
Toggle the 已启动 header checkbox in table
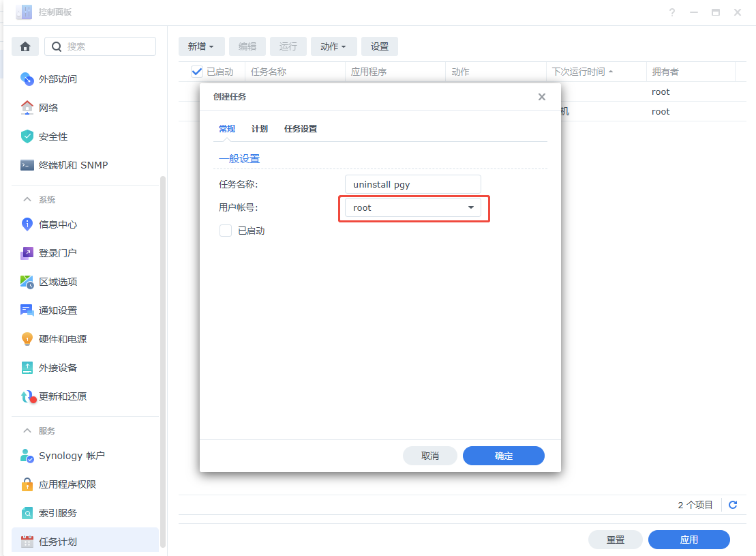197,72
